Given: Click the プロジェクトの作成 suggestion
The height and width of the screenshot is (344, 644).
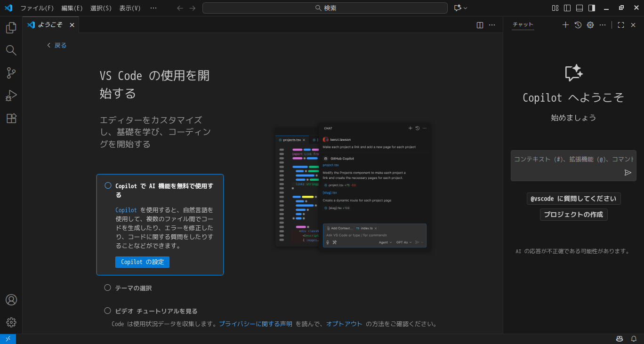Looking at the screenshot, I should 573,215.
